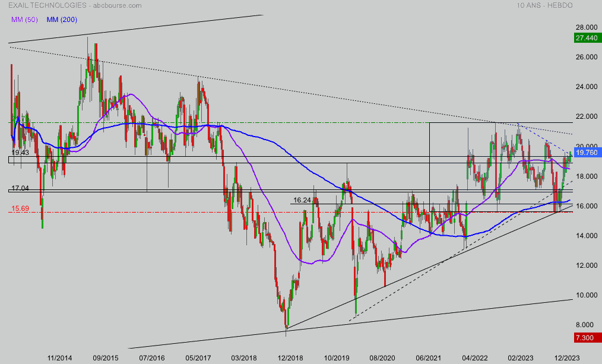
Task: Click the 12.000 price axis value
Action: point(587,265)
